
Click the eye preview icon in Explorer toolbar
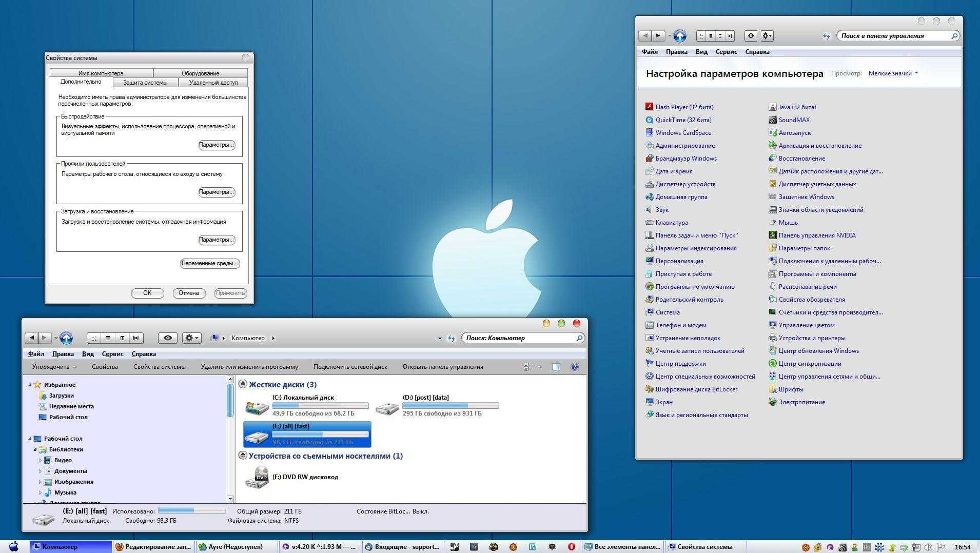(x=167, y=338)
